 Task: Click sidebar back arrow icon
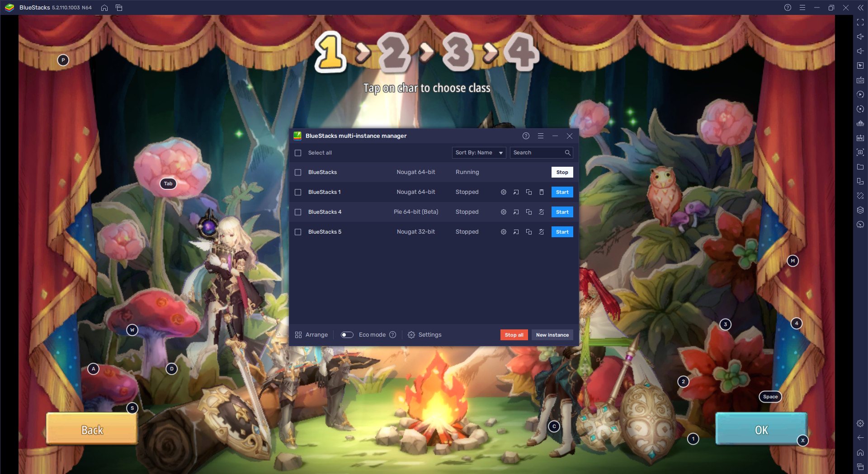[860, 438]
